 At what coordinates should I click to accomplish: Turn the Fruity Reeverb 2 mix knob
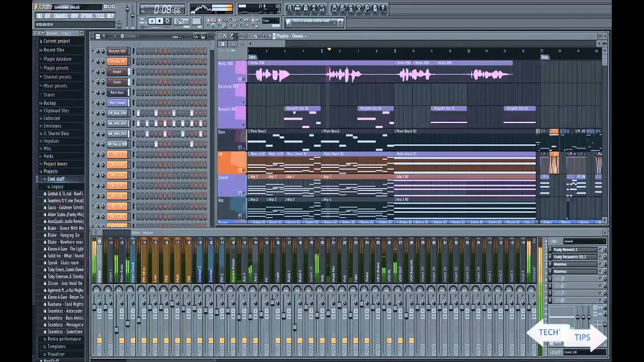605,250
